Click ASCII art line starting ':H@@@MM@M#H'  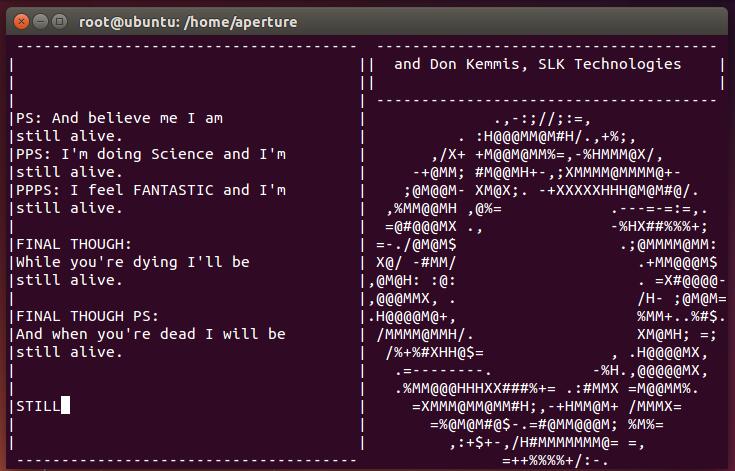(x=556, y=137)
